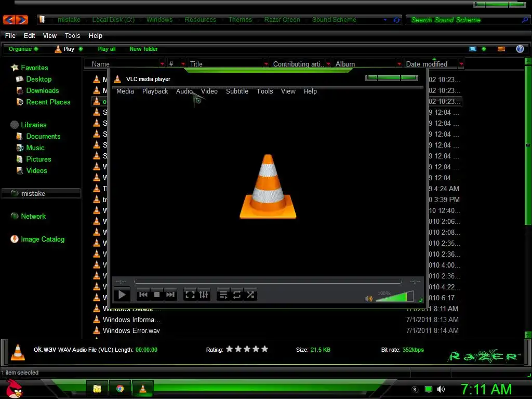Viewport: 532px width, 399px height.
Task: Open the VLC Video menu
Action: pyautogui.click(x=209, y=91)
